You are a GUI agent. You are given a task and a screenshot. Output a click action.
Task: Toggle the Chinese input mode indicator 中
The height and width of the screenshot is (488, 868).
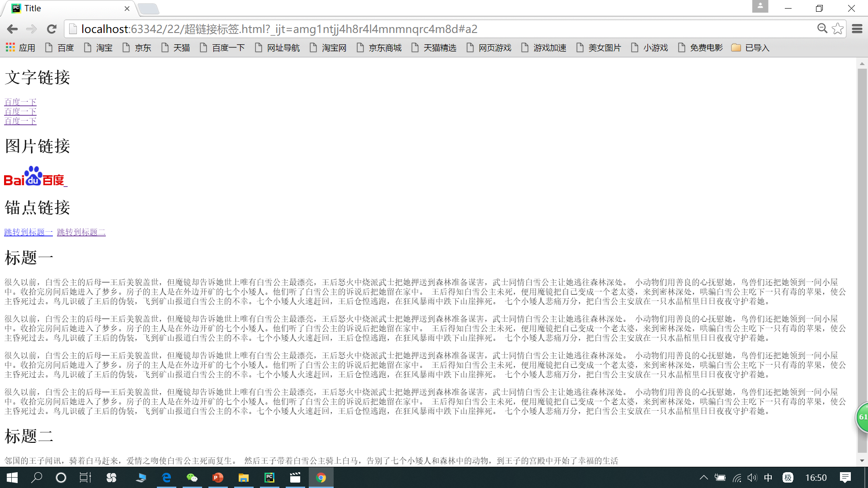(x=768, y=478)
